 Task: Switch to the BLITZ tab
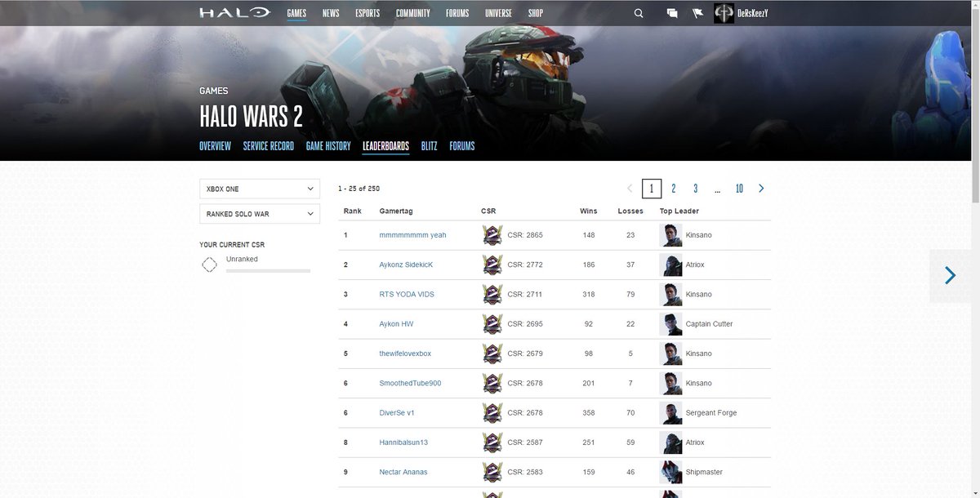click(430, 146)
